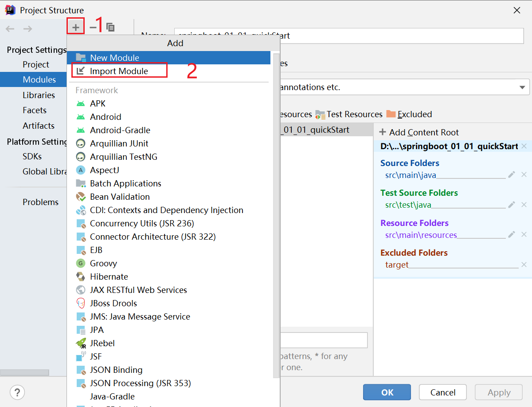Mark as Excluded

click(x=409, y=114)
